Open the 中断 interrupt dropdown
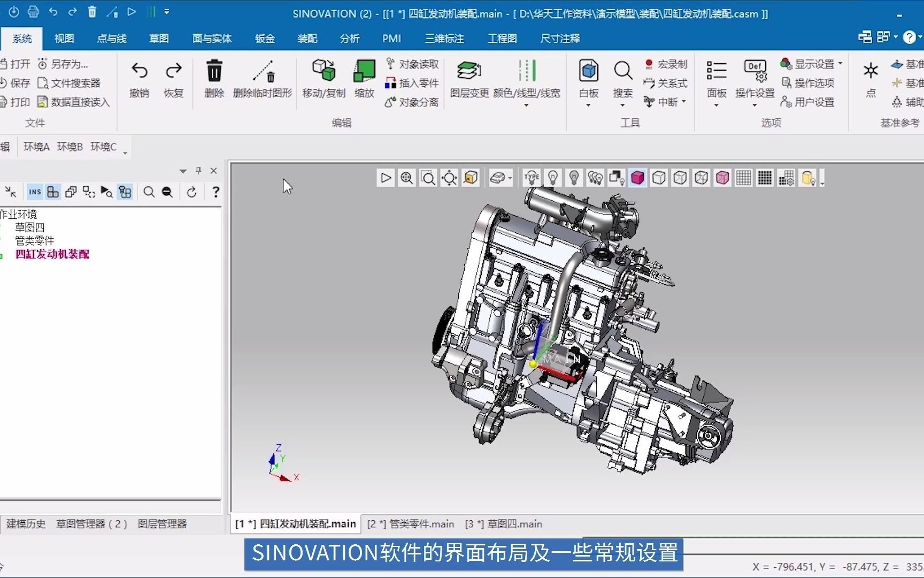The height and width of the screenshot is (578, 924). 665,102
